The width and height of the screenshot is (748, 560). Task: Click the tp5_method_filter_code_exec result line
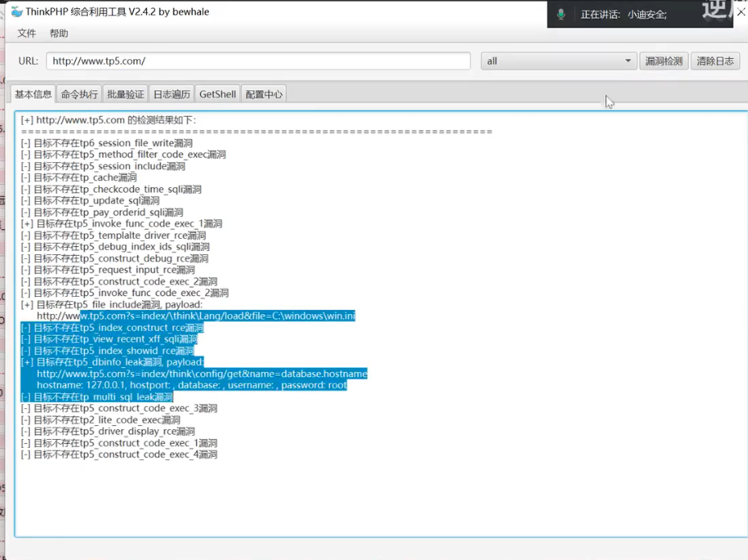tap(123, 155)
